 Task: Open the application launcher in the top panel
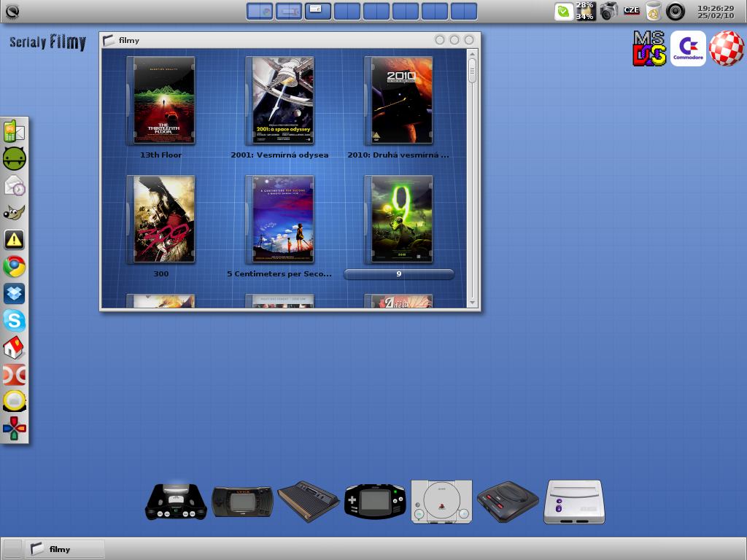coord(12,11)
